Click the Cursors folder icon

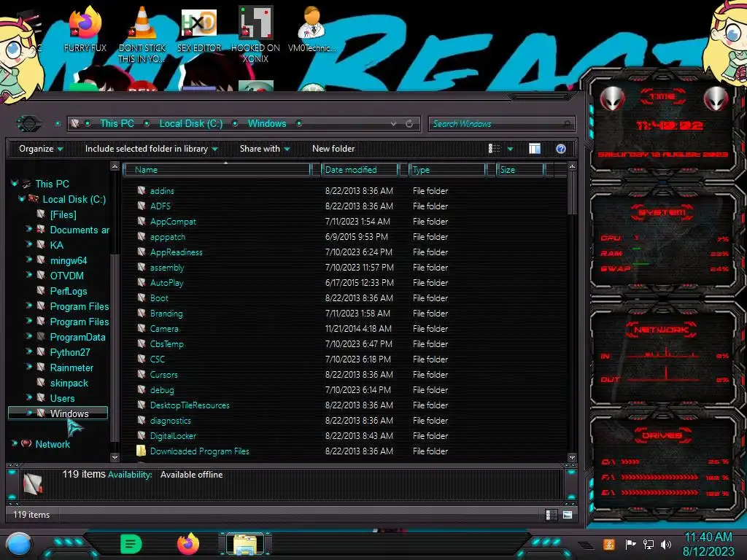pyautogui.click(x=142, y=374)
